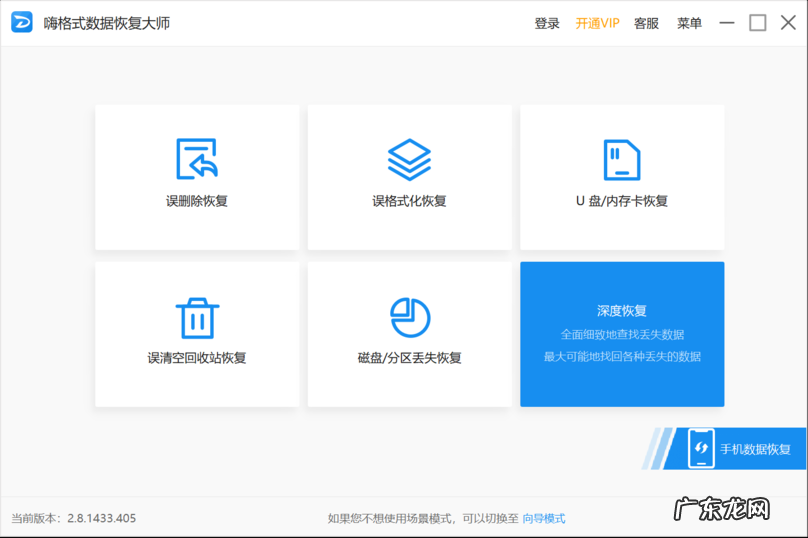Click the 嗨格式 app logo in title bar
Screen dimensions: 808x538
pyautogui.click(x=22, y=23)
